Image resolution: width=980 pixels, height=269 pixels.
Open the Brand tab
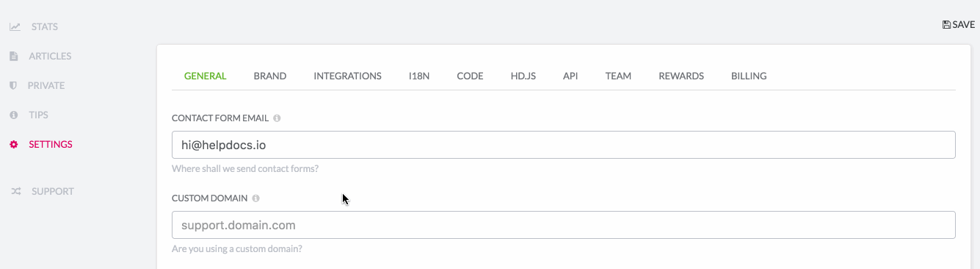tap(270, 76)
